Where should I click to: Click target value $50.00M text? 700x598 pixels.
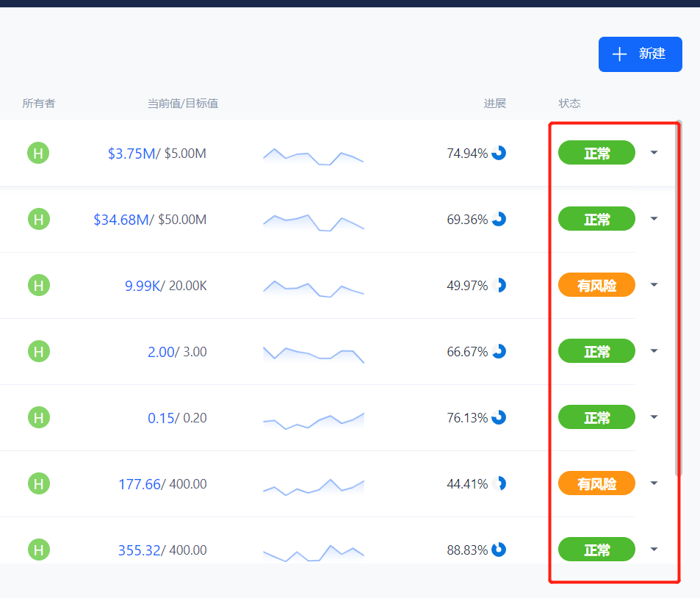(182, 220)
